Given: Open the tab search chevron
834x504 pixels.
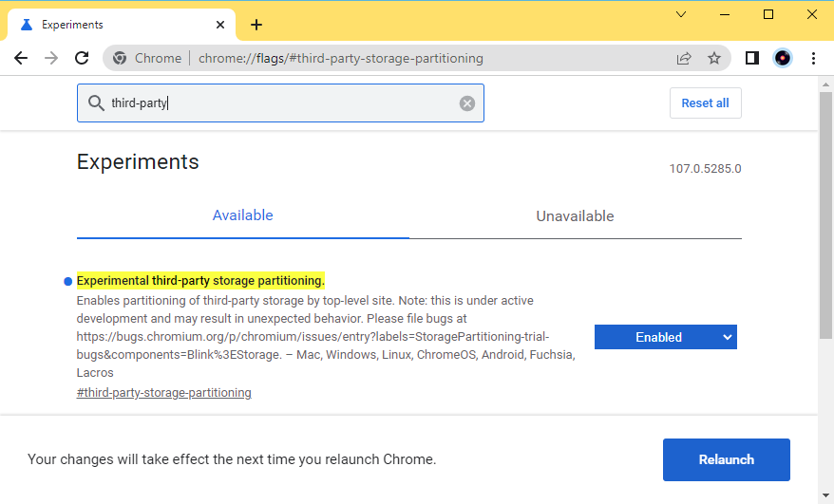Looking at the screenshot, I should point(681,14).
